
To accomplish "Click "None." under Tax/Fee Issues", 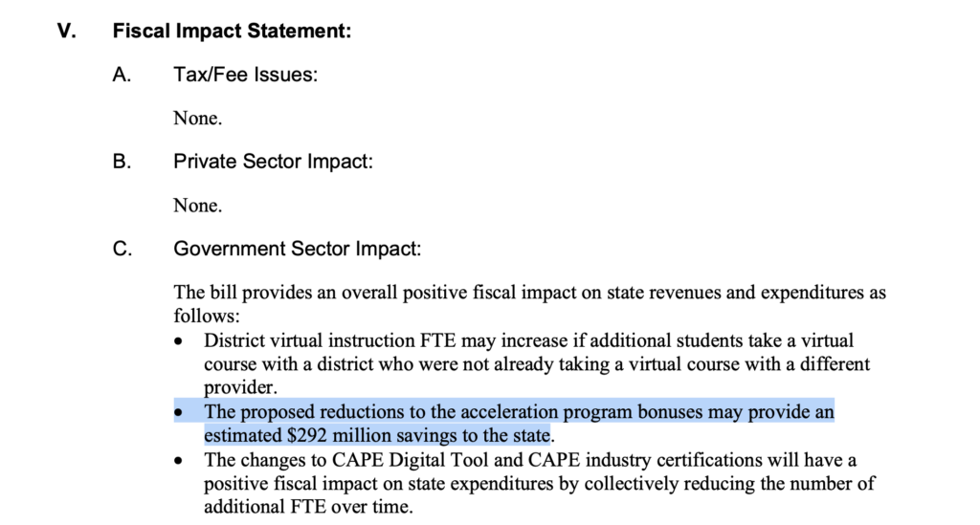I will pos(197,119).
